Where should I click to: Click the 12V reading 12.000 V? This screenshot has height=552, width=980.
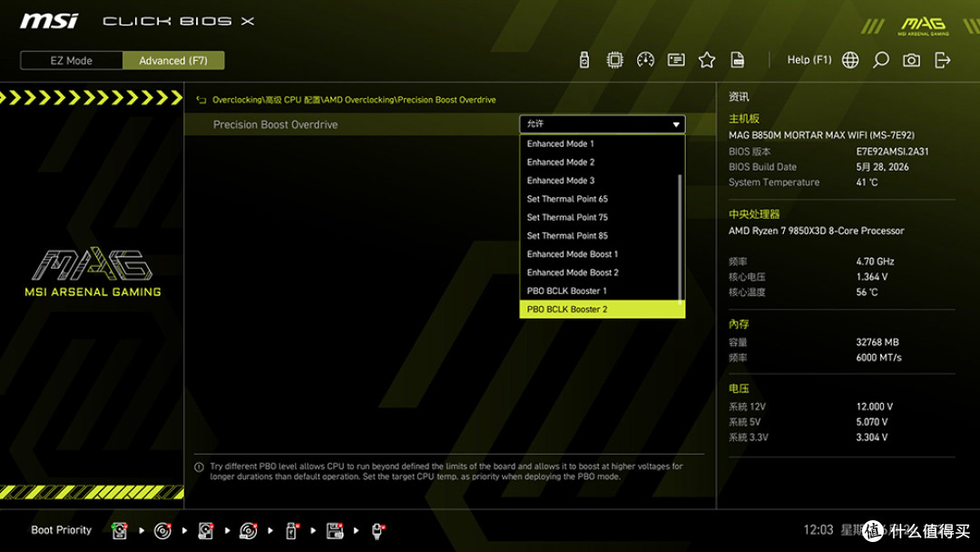(875, 407)
